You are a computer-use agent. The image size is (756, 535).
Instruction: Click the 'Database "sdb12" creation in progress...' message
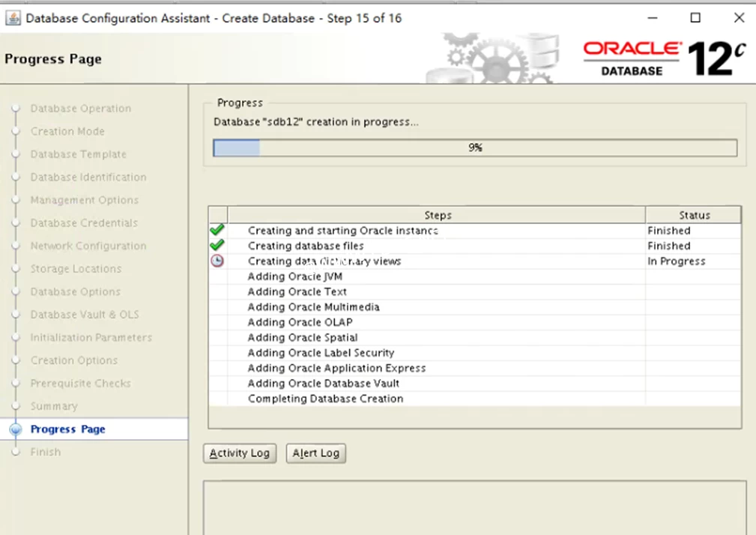[x=316, y=122]
